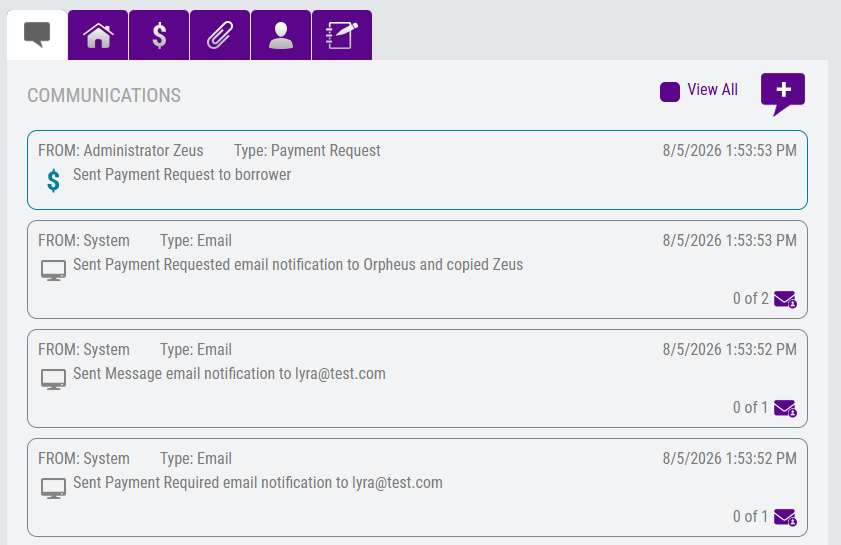Open the Orpheus Payment Requested email entry
The image size is (841, 545).
point(417,269)
